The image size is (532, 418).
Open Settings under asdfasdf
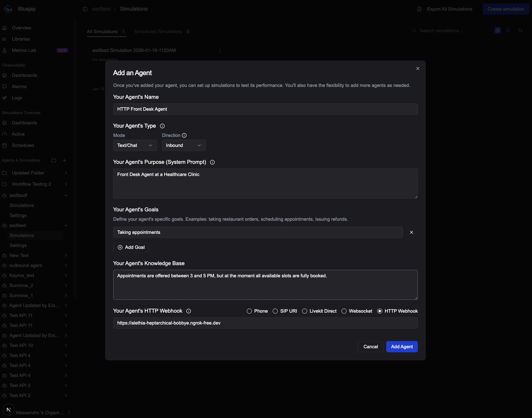pyautogui.click(x=18, y=215)
